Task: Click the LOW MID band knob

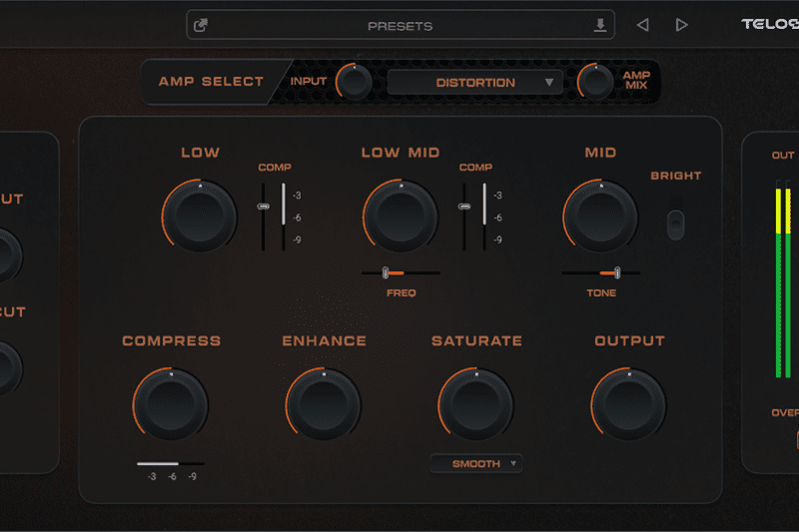Action: 400,216
